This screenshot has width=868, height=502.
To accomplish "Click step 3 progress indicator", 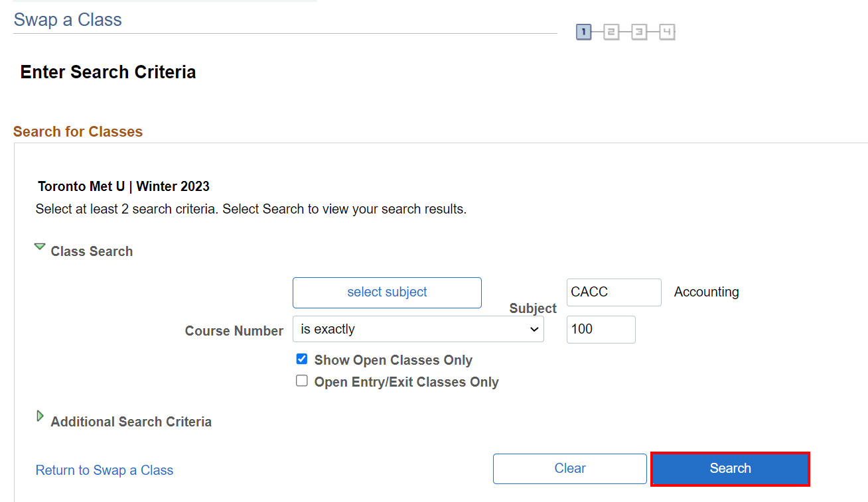I will [x=639, y=32].
